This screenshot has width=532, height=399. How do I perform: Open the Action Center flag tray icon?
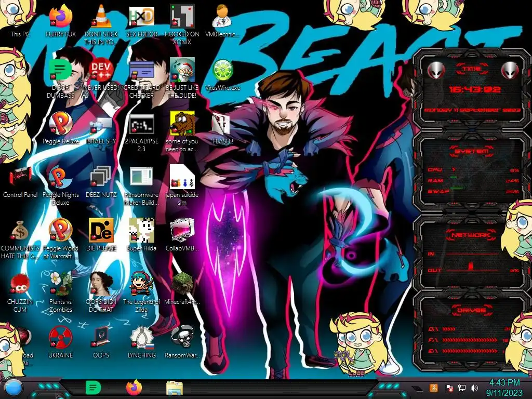point(449,388)
